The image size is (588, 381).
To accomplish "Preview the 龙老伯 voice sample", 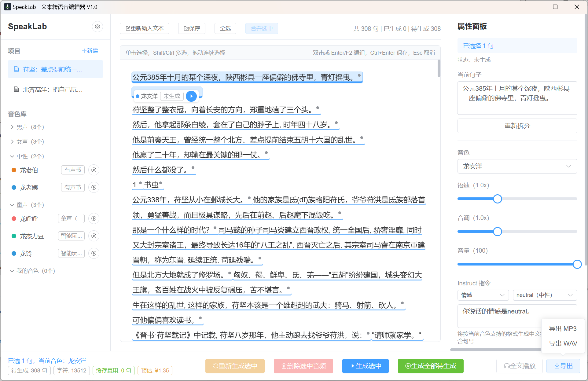I will click(x=94, y=170).
